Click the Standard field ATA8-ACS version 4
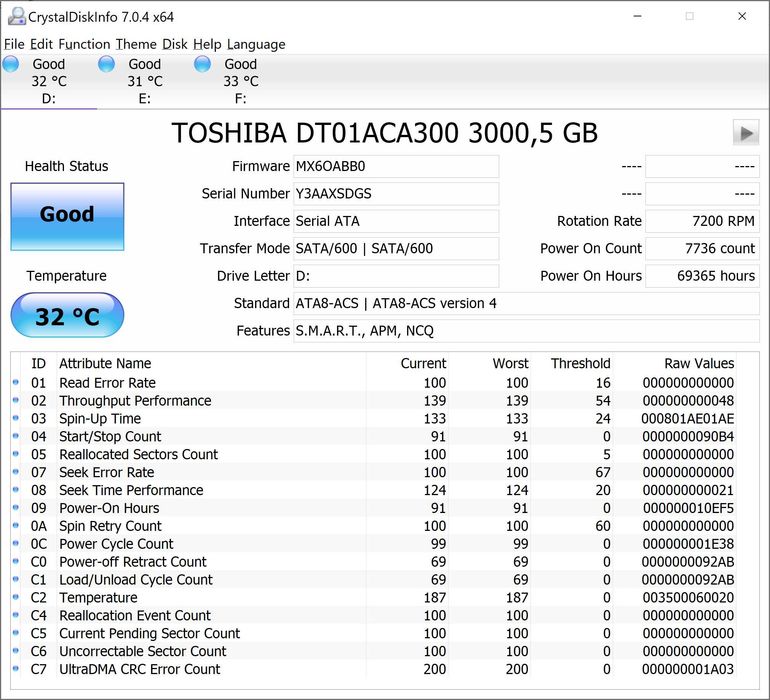Screen dimensions: 770x700 click(526, 304)
